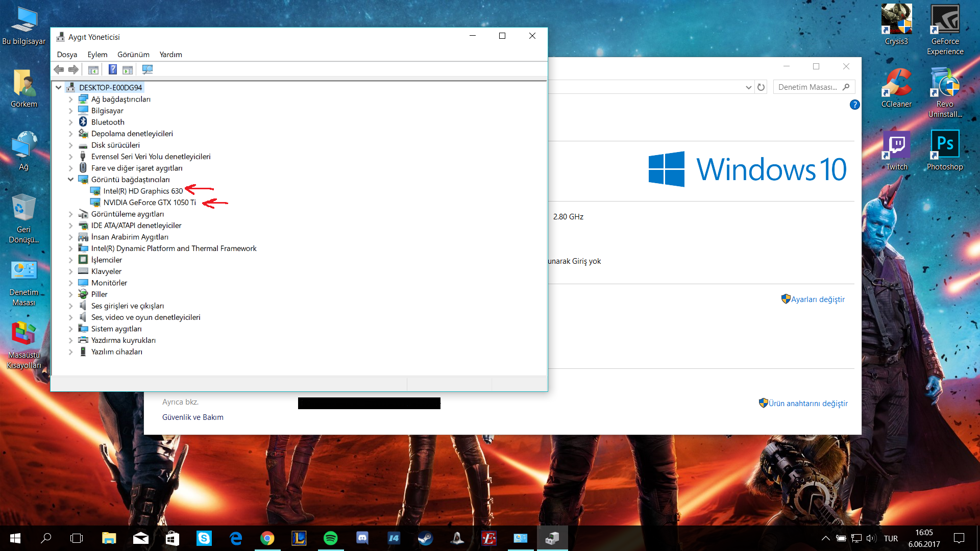Screen dimensions: 980x551
Task: Click the Ayarları değiştir link
Action: pyautogui.click(x=818, y=299)
